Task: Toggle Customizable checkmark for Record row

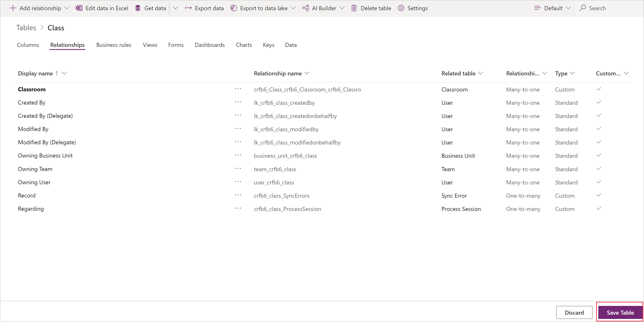Action: point(599,195)
